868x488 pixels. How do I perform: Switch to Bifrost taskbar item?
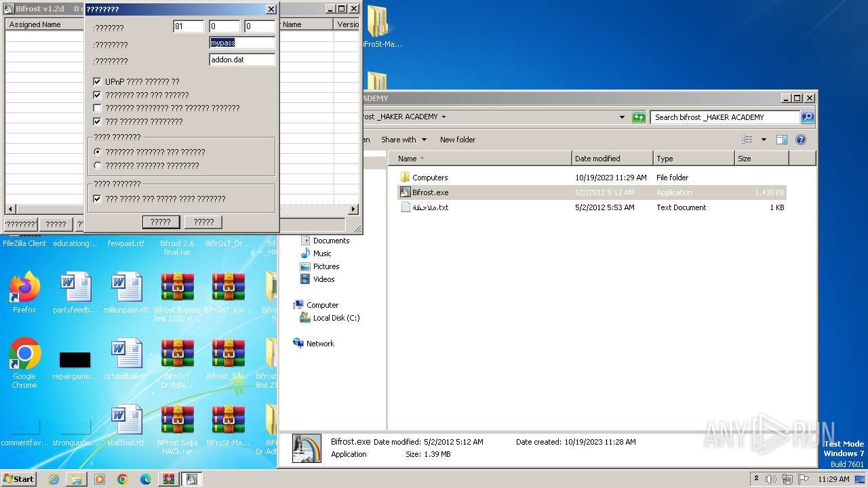(x=192, y=479)
